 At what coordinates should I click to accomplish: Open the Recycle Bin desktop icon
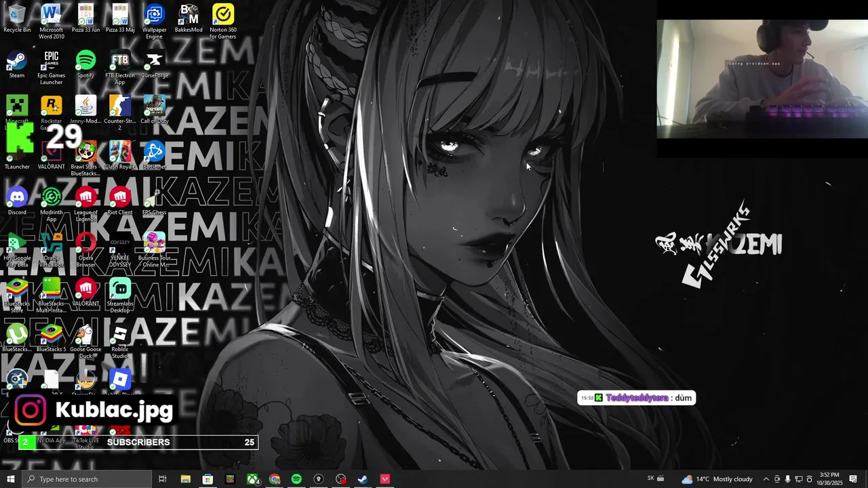tap(17, 19)
